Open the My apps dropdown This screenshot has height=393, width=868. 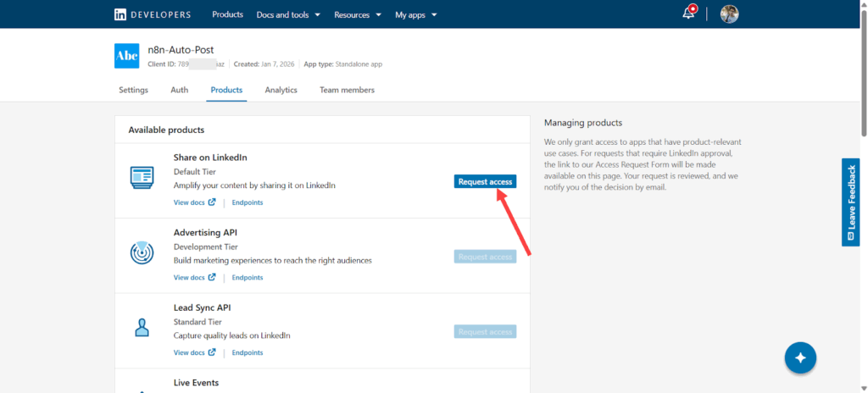tap(415, 14)
